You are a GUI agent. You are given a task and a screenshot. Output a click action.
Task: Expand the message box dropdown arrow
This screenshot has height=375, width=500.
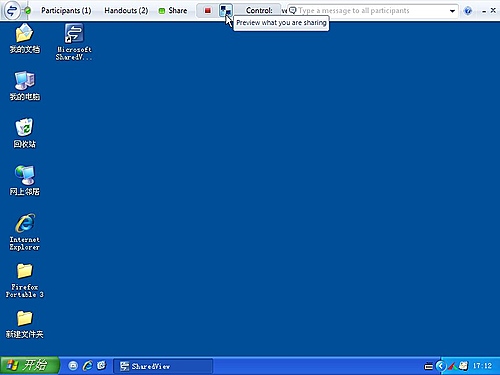point(452,11)
